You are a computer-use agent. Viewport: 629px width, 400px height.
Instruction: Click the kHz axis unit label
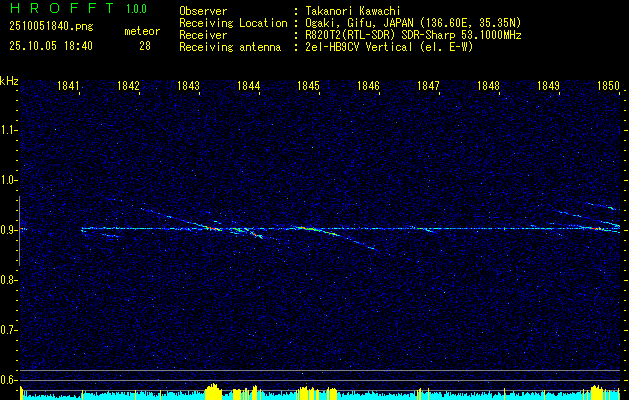[10, 80]
